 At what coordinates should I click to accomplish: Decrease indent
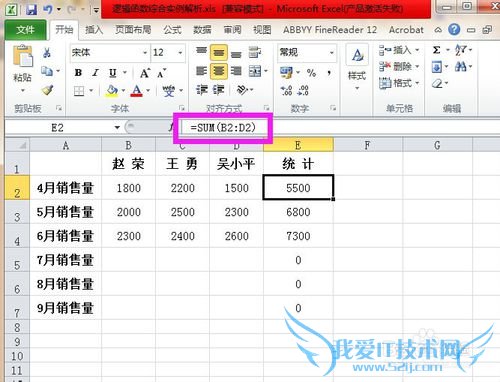click(202, 90)
